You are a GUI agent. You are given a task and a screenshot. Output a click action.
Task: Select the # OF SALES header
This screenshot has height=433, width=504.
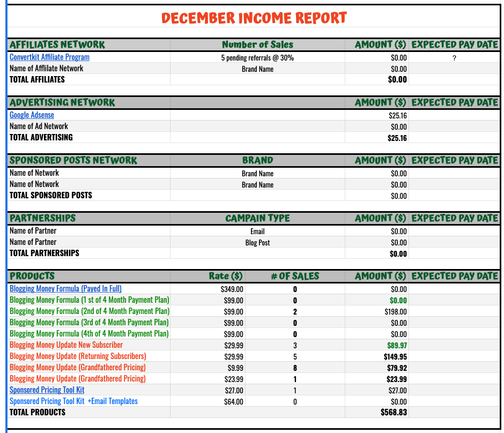[x=295, y=276]
